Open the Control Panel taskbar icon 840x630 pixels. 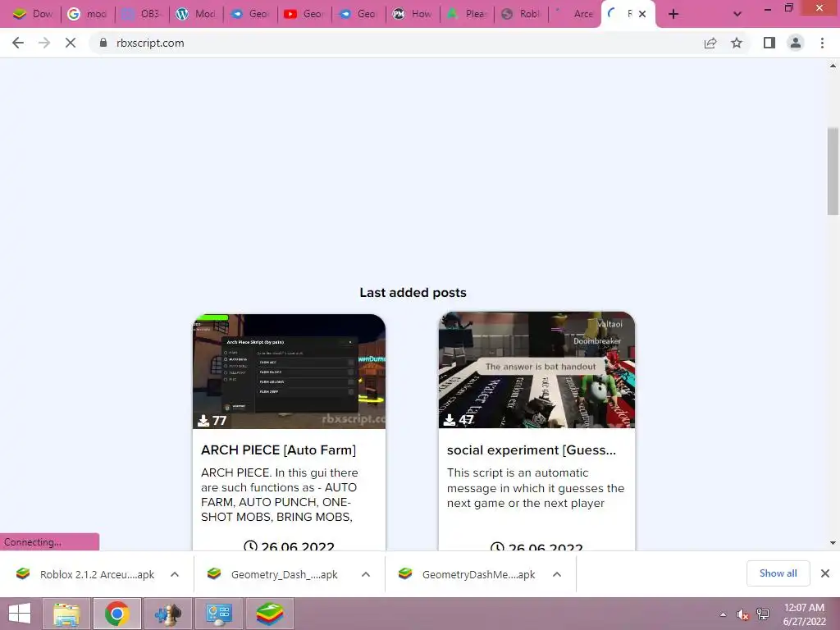click(x=218, y=614)
